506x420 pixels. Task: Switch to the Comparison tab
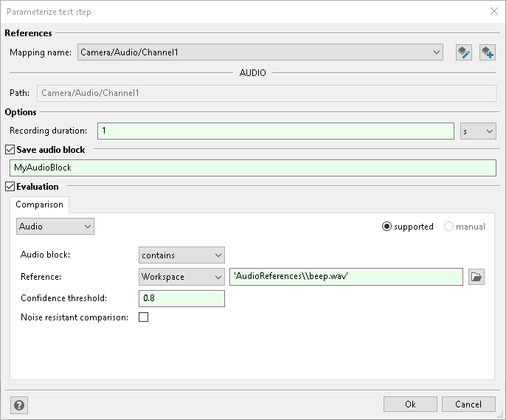pyautogui.click(x=39, y=204)
